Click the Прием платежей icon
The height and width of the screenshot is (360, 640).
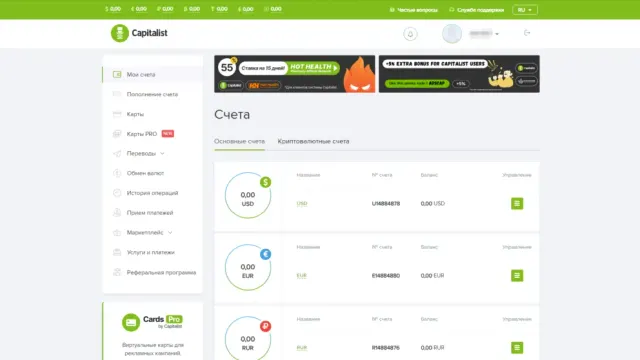tap(117, 213)
